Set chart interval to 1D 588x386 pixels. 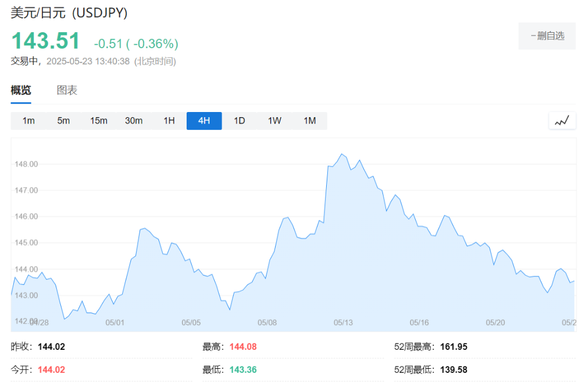point(239,121)
